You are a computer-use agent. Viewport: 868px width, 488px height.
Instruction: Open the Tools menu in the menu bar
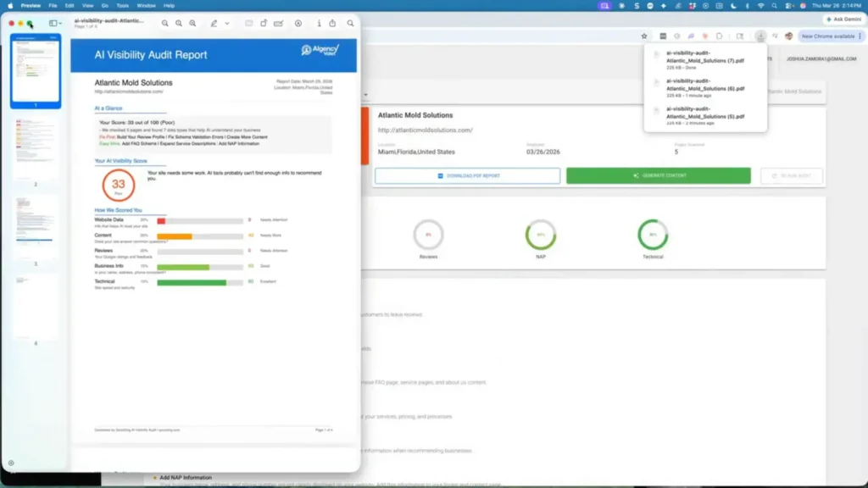[123, 5]
